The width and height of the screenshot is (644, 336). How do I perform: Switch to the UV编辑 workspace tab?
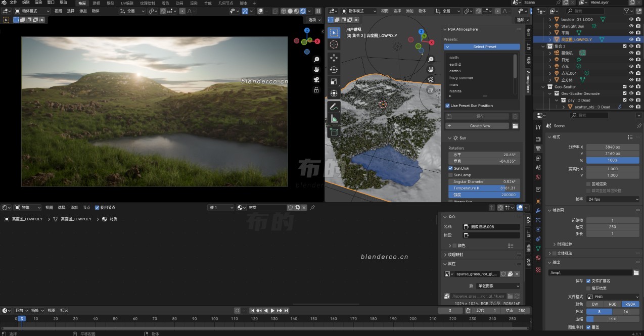tap(126, 3)
